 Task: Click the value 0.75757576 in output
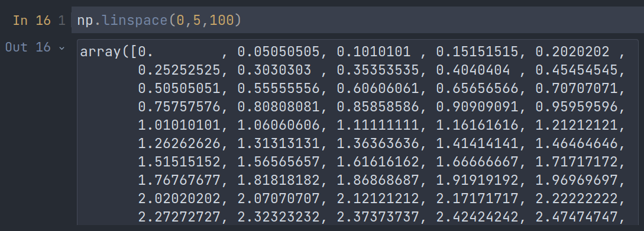179,107
